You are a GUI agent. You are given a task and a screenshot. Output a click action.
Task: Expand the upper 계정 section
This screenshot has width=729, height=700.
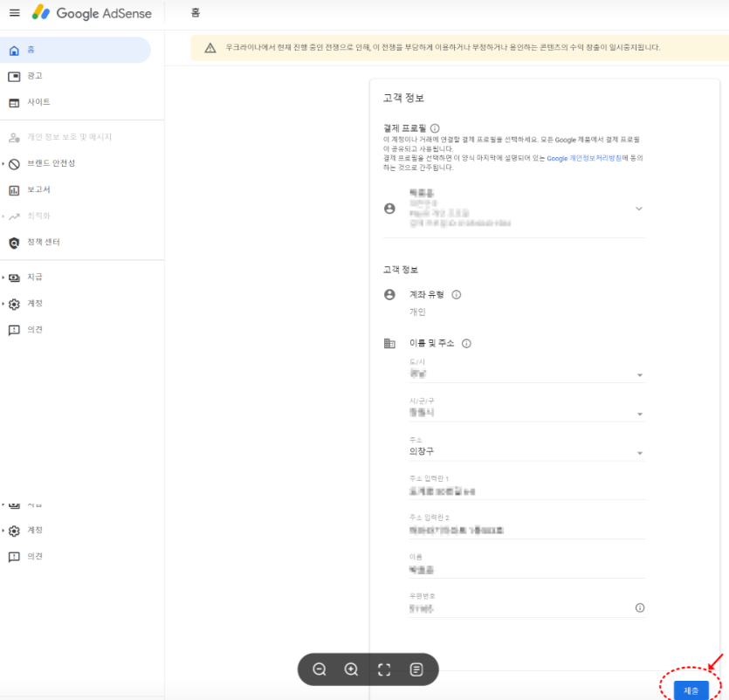[x=3, y=304]
